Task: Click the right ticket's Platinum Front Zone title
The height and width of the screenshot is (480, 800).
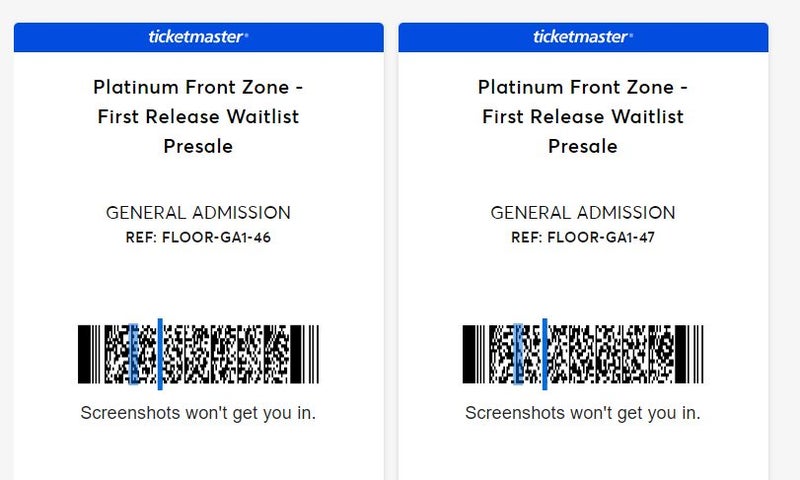Action: pyautogui.click(x=583, y=117)
